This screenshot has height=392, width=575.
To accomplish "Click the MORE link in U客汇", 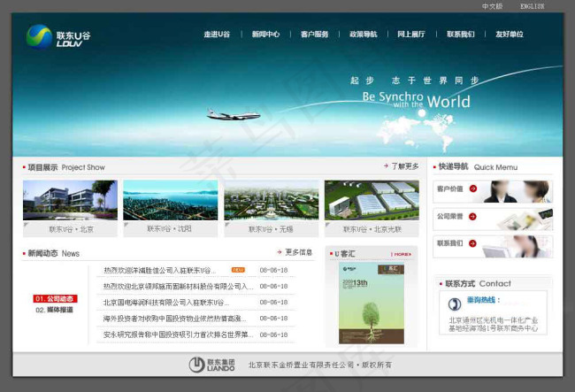I will 402,254.
